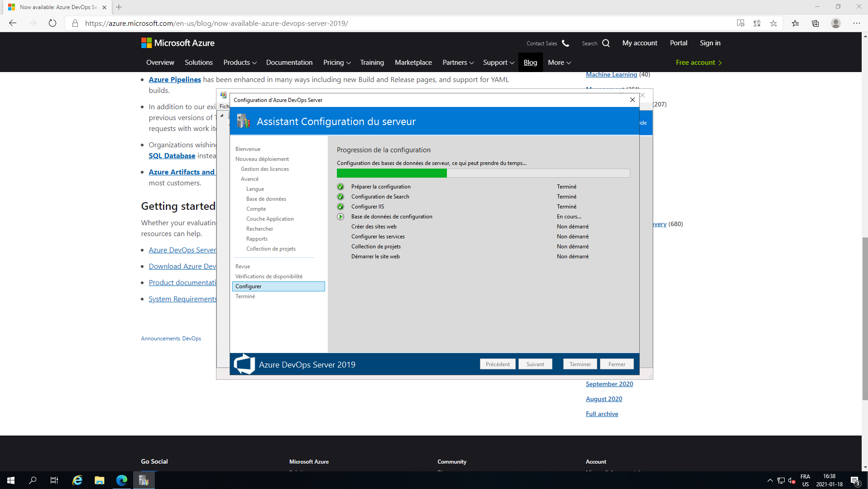Open the Collections icon in Edge toolbar
Viewport: 868px width, 489px height.
[x=815, y=23]
